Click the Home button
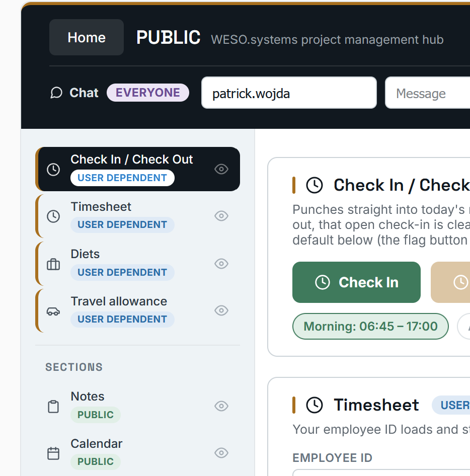Image resolution: width=470 pixels, height=476 pixels. point(87,37)
